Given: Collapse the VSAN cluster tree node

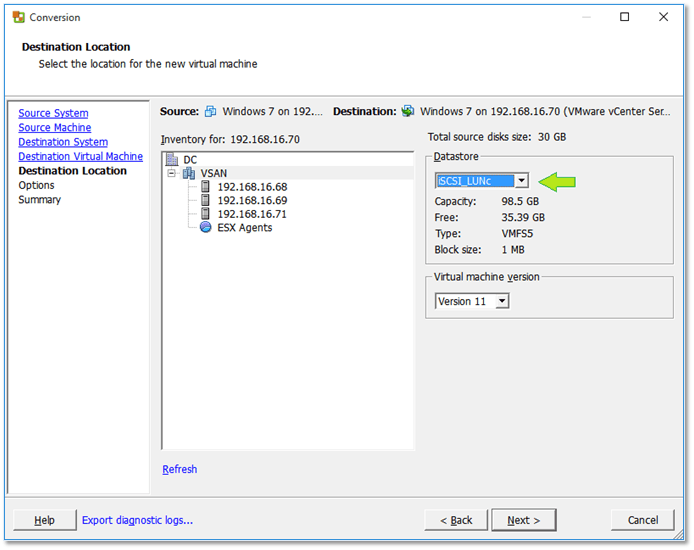Looking at the screenshot, I should 172,173.
